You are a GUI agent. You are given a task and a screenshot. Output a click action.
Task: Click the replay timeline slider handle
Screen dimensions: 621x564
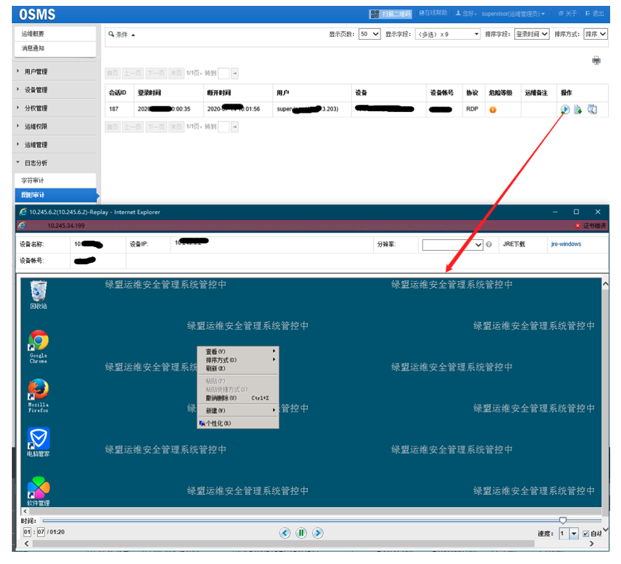pos(563,520)
